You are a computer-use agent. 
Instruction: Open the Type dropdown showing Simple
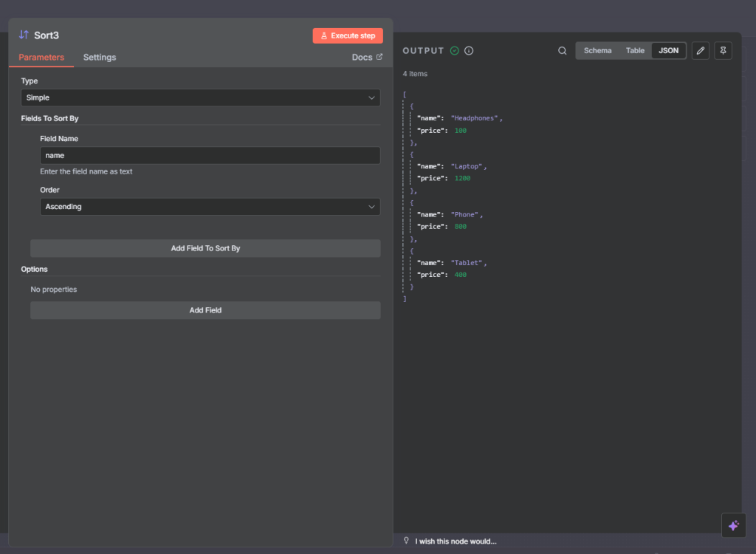(200, 98)
